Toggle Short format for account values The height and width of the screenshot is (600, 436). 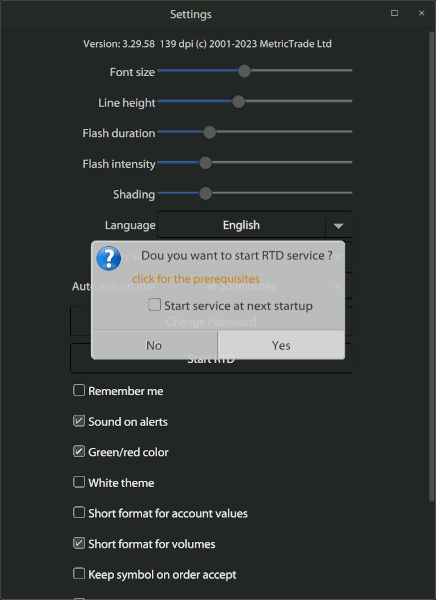tap(79, 513)
